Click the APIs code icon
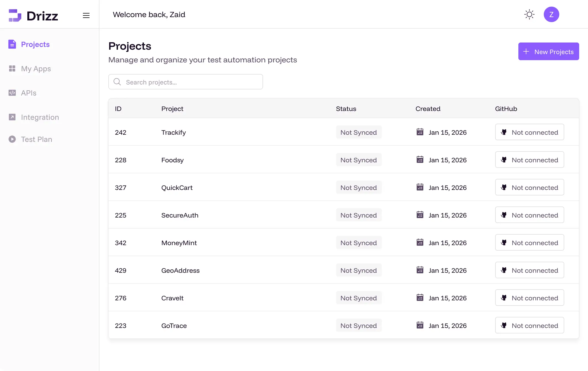Image resolution: width=588 pixels, height=371 pixels. click(12, 93)
